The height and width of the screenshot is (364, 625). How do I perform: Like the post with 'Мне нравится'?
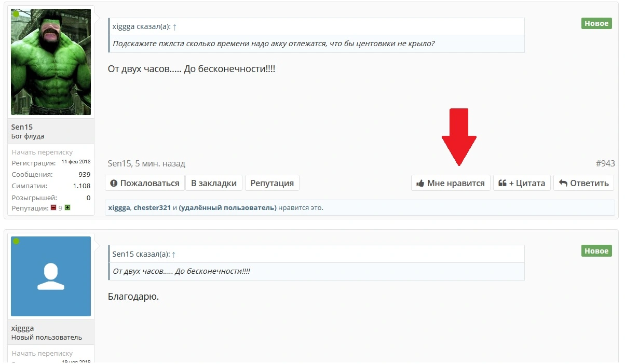[x=451, y=183]
